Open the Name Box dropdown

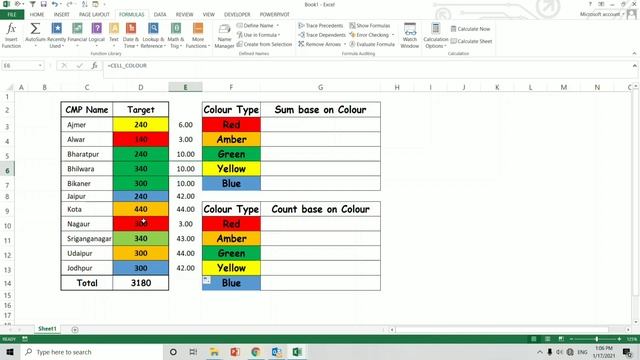(x=40, y=66)
